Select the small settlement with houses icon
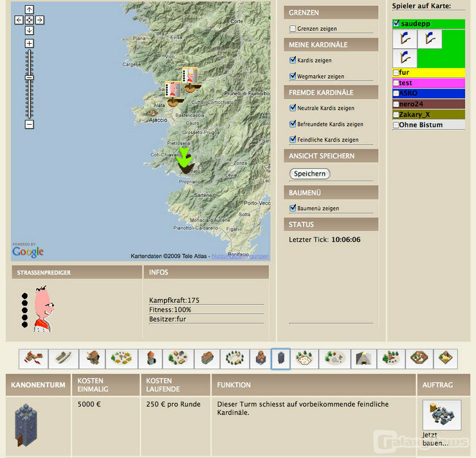The width and height of the screenshot is (476, 458). (x=178, y=359)
